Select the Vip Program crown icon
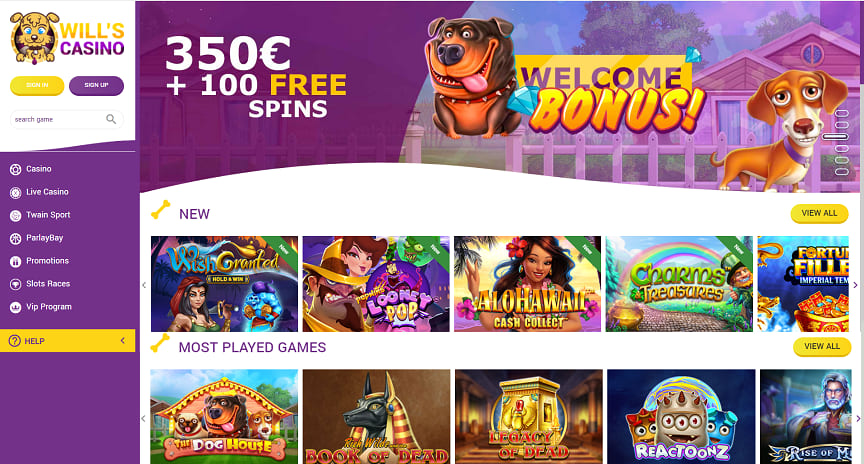This screenshot has height=464, width=864. coord(15,307)
